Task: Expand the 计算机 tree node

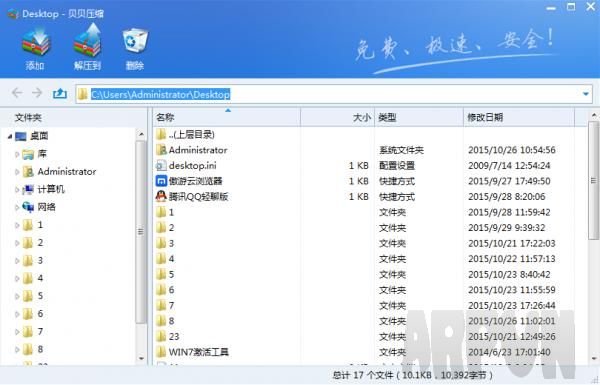Action: pyautogui.click(x=17, y=189)
